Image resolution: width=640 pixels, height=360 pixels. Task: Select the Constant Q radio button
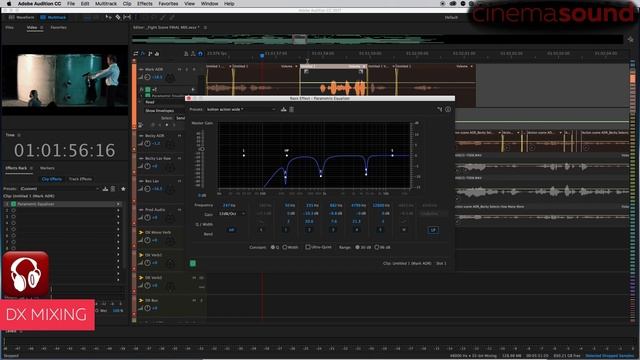point(273,247)
